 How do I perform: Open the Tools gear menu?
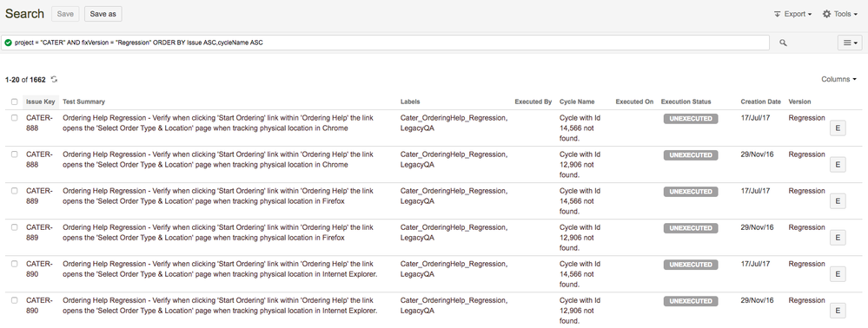point(840,14)
